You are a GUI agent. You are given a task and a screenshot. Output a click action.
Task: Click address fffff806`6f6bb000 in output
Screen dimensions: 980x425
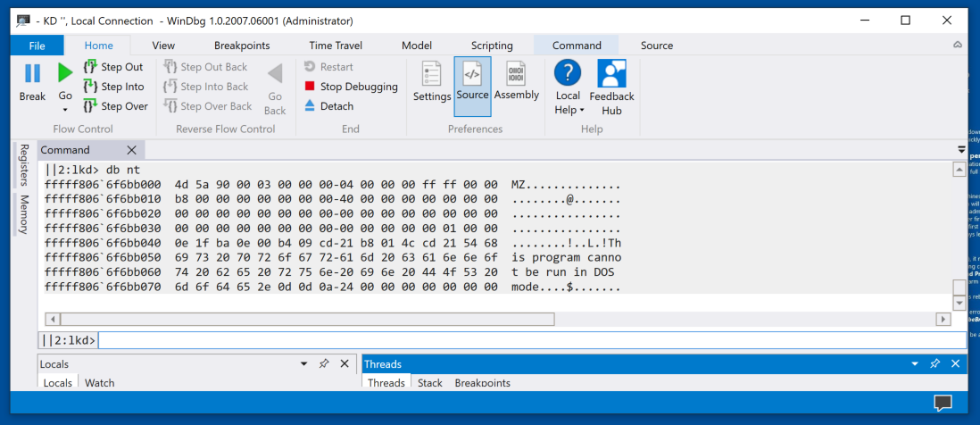click(104, 186)
